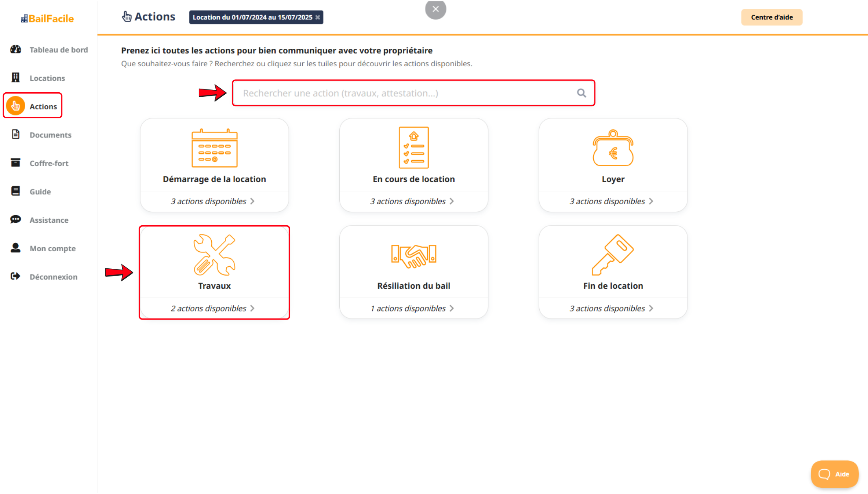Remove the Location date filter tag
868x494 pixels.
point(318,17)
